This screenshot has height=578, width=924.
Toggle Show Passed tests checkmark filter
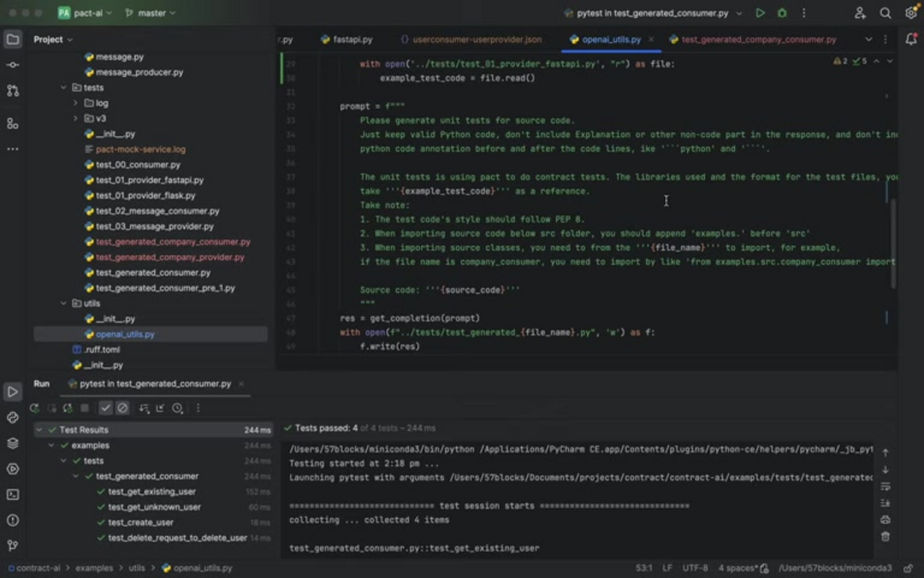coord(105,408)
